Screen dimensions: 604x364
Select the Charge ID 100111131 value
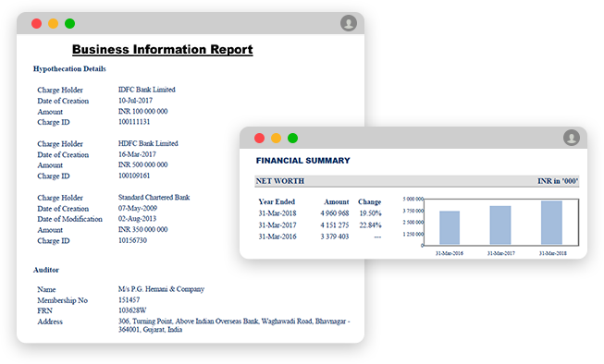pyautogui.click(x=134, y=122)
